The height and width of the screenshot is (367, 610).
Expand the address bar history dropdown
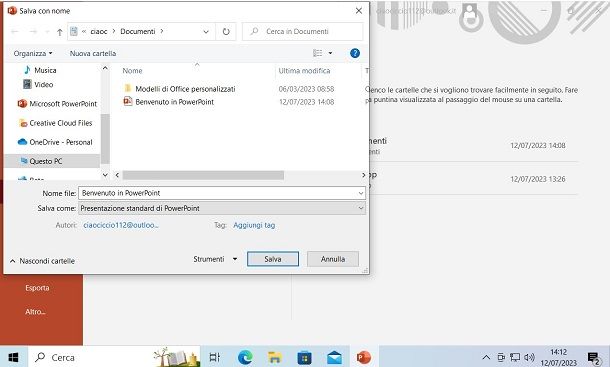click(206, 32)
